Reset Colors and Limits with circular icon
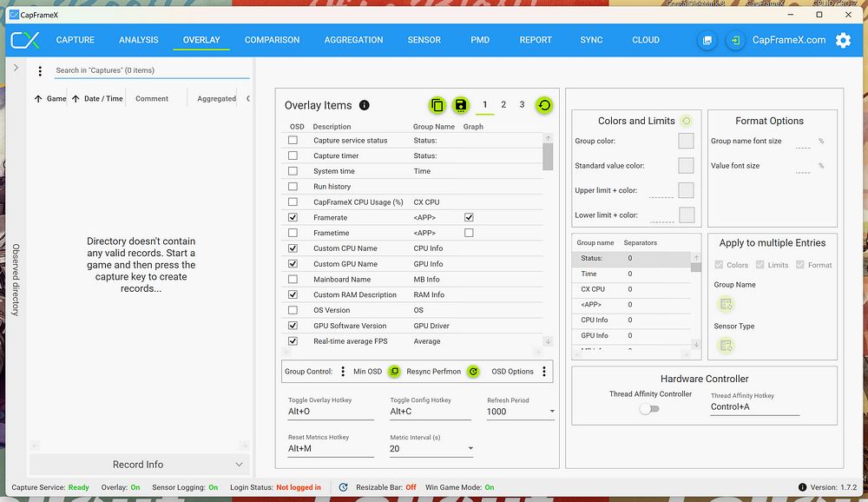This screenshot has height=502, width=868. [687, 121]
